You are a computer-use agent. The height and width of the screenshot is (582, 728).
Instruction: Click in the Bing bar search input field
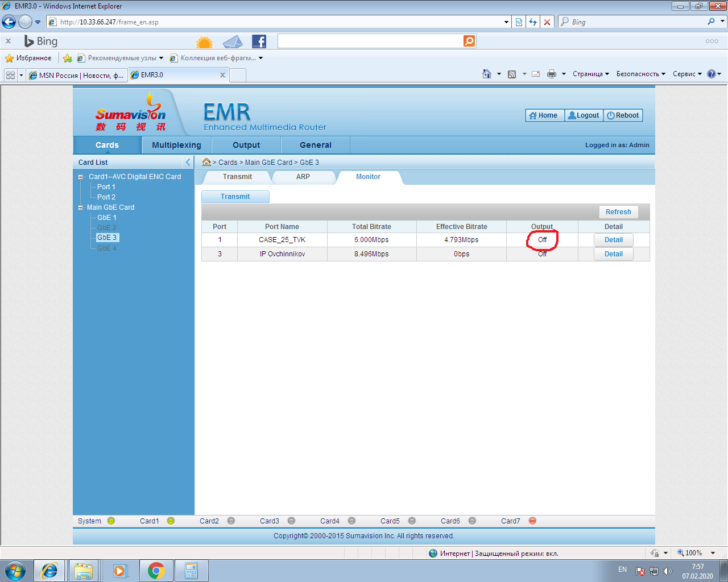click(x=371, y=41)
